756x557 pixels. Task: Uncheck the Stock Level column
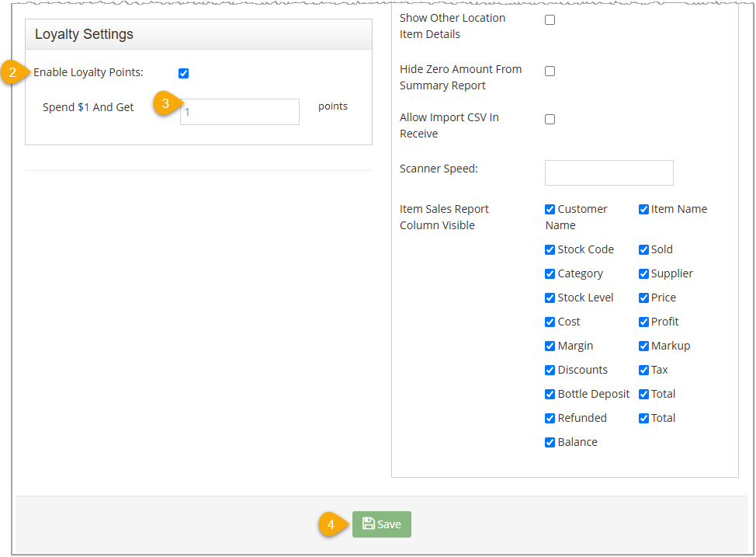pyautogui.click(x=550, y=298)
